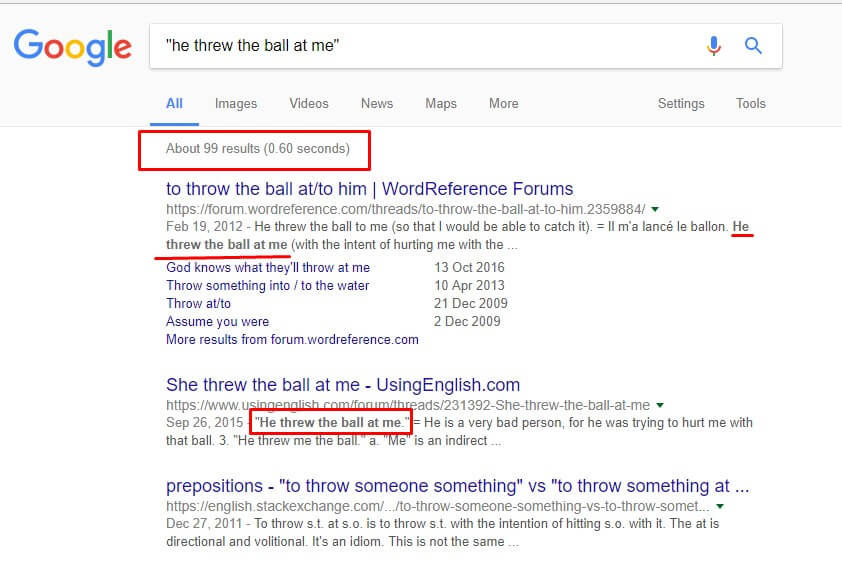842x569 pixels.
Task: Open the Videos results tab
Action: pos(309,104)
